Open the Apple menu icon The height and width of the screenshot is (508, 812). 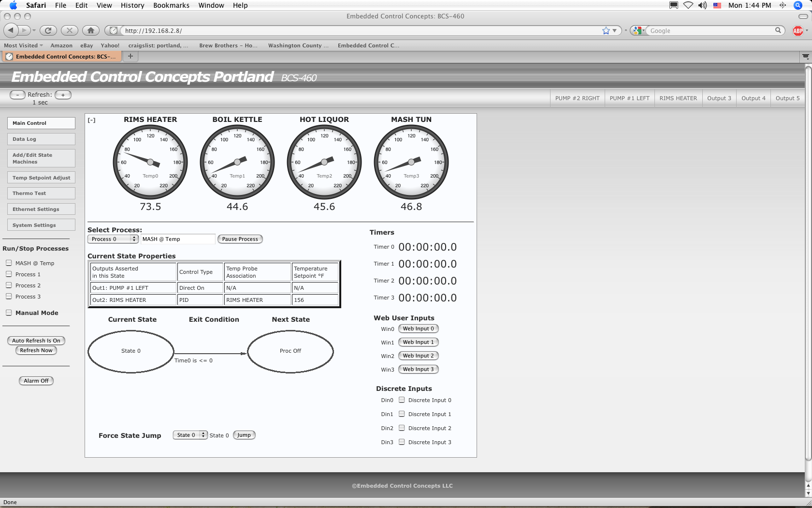tap(13, 5)
